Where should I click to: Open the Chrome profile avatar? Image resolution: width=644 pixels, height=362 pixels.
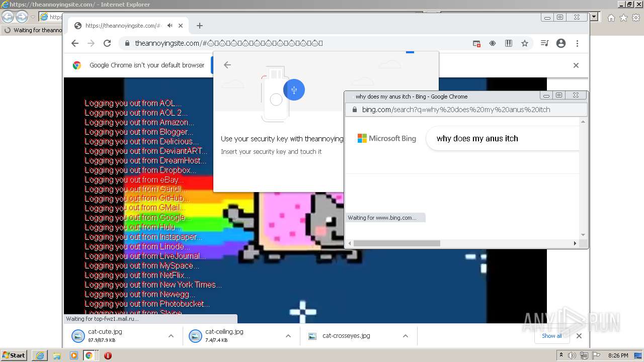pyautogui.click(x=561, y=43)
